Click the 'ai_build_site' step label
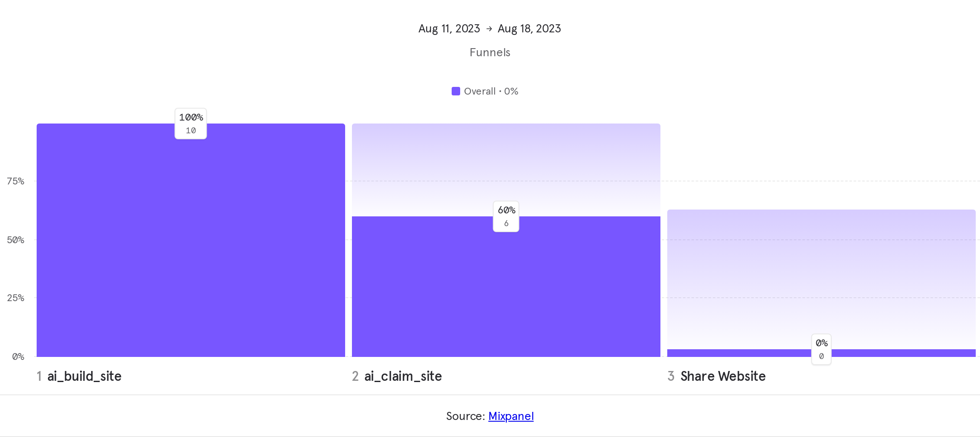This screenshot has height=437, width=980. 84,376
